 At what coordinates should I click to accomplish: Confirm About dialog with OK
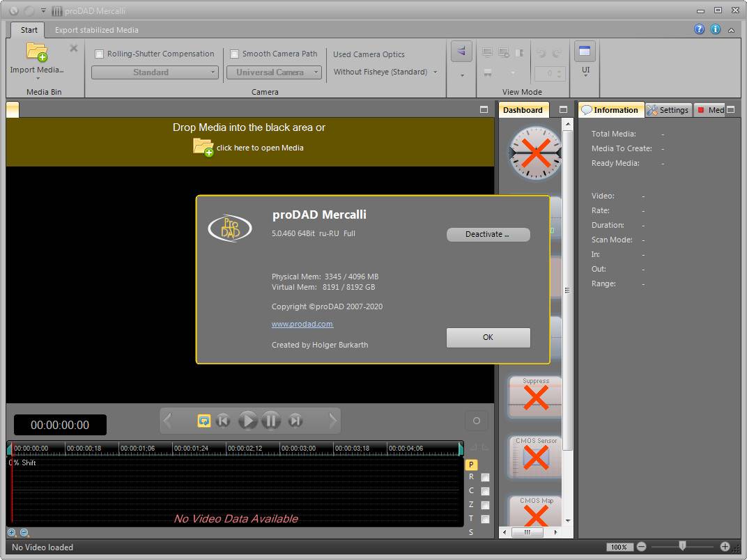tap(488, 337)
